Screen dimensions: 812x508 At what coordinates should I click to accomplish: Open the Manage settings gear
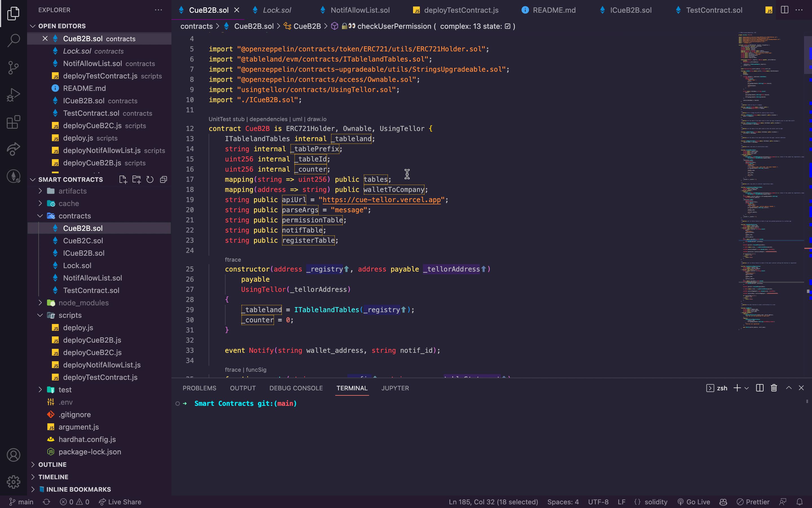14,482
